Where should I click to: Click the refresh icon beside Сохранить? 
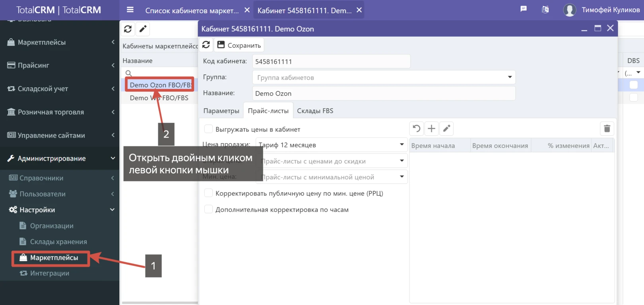206,45
